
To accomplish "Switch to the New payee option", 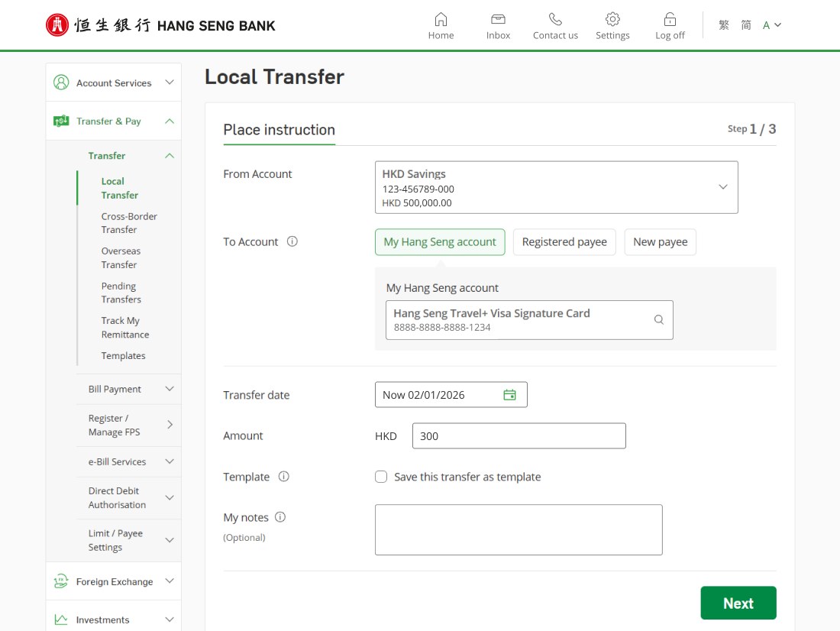I will click(x=660, y=241).
